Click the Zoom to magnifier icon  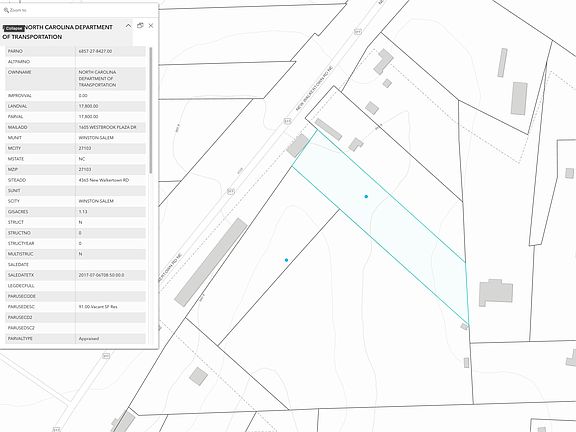coord(6,10)
